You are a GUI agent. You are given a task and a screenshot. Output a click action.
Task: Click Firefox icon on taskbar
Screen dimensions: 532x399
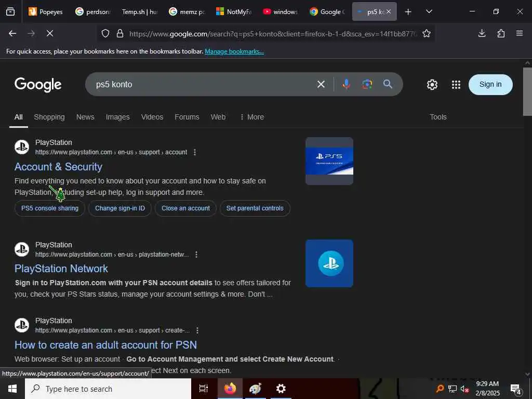(230, 389)
